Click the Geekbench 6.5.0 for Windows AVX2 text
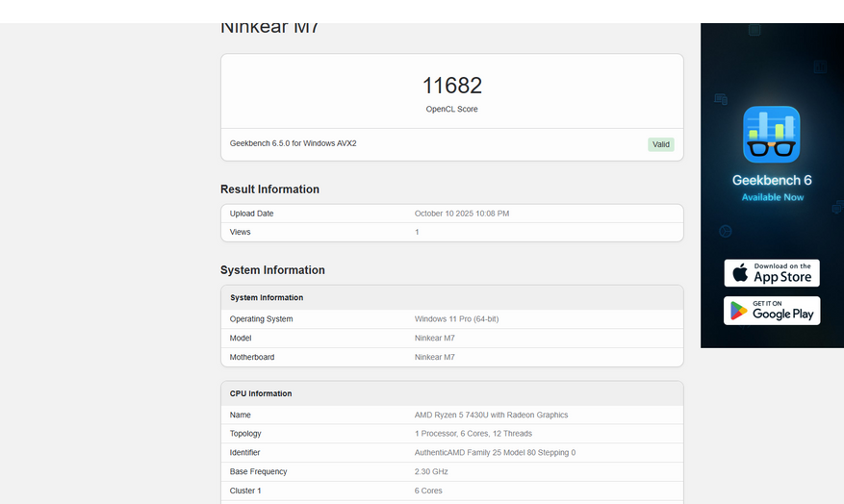Viewport: 844px width, 504px height. point(293,143)
